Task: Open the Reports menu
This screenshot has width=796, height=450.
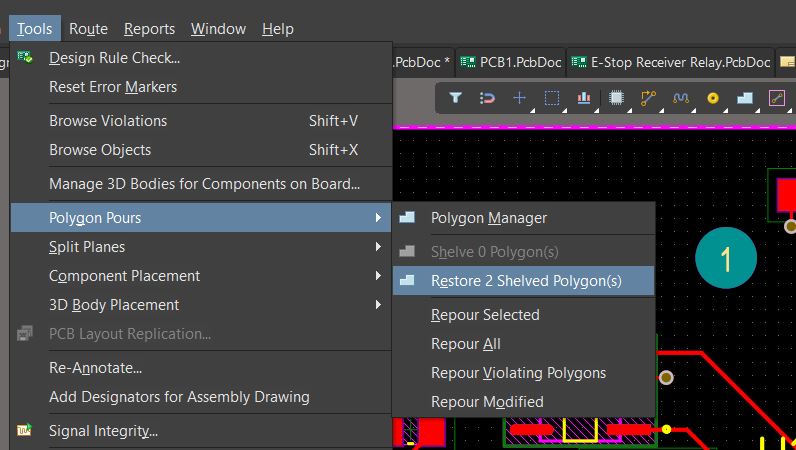Action: coord(149,29)
